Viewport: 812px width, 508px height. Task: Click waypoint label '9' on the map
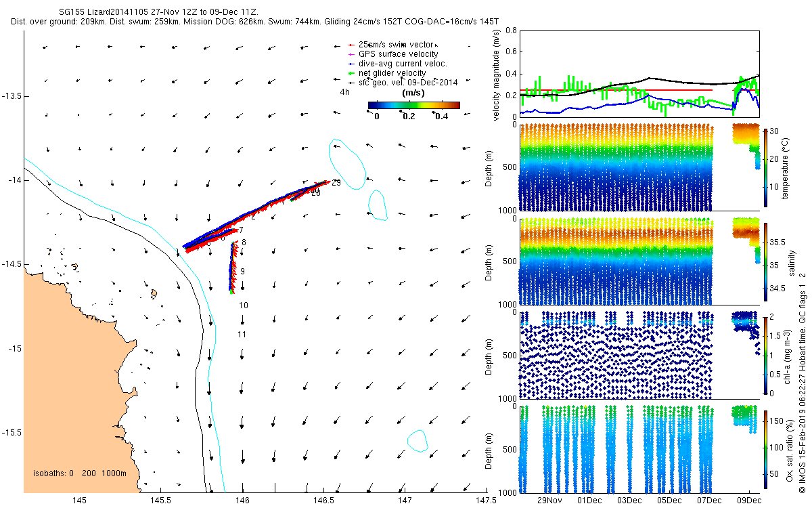coord(242,272)
